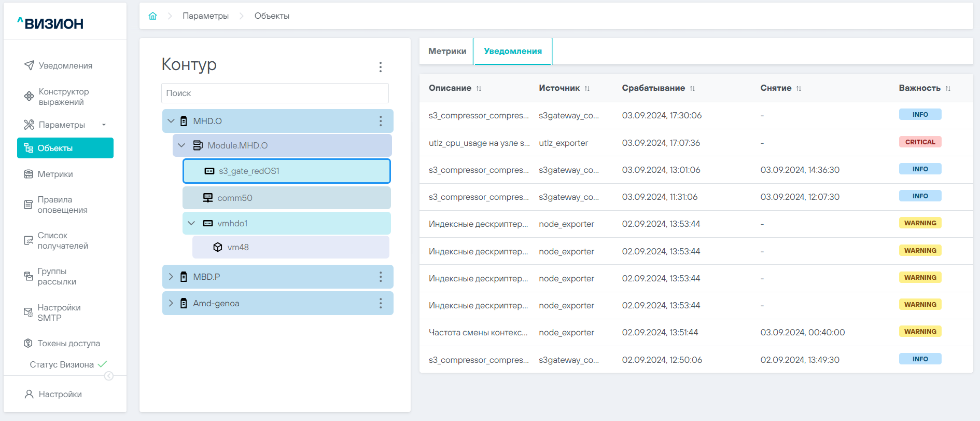Expand the Amd-genoa tree node
Viewport: 980px width, 421px height.
coord(171,303)
